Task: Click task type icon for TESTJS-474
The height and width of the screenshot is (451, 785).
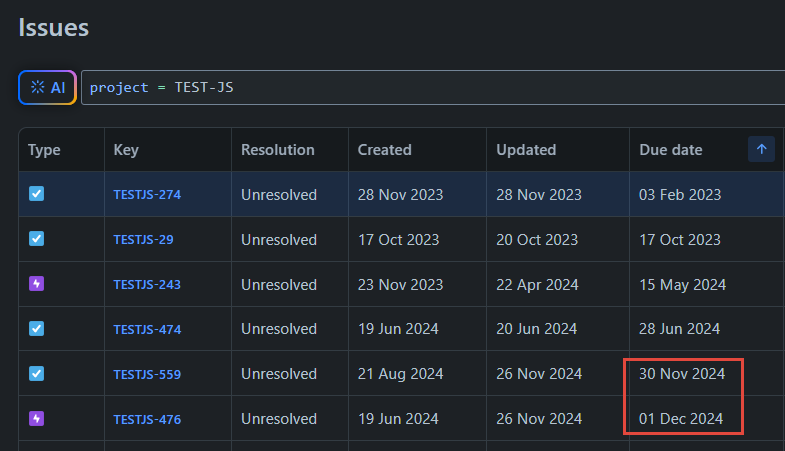Action: click(37, 329)
